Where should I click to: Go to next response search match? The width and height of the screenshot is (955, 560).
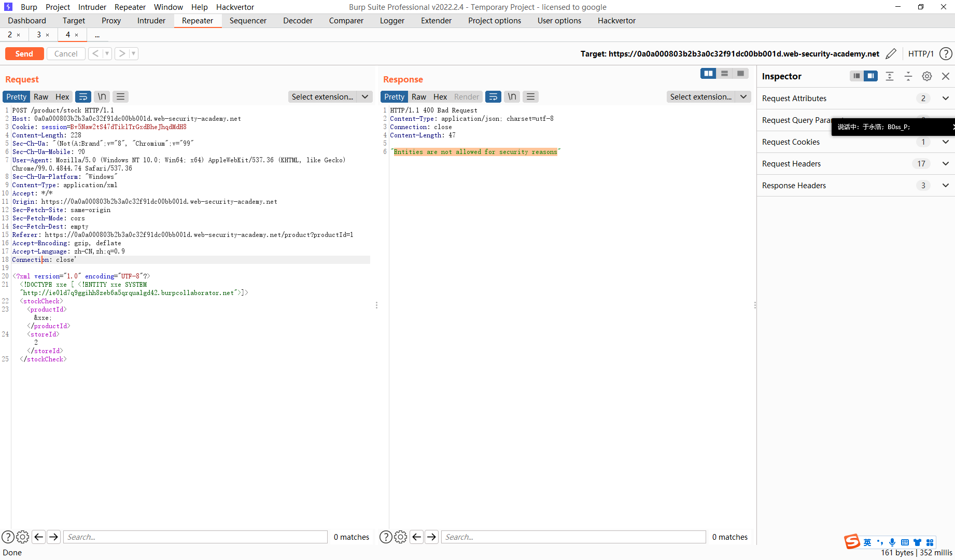pos(431,537)
